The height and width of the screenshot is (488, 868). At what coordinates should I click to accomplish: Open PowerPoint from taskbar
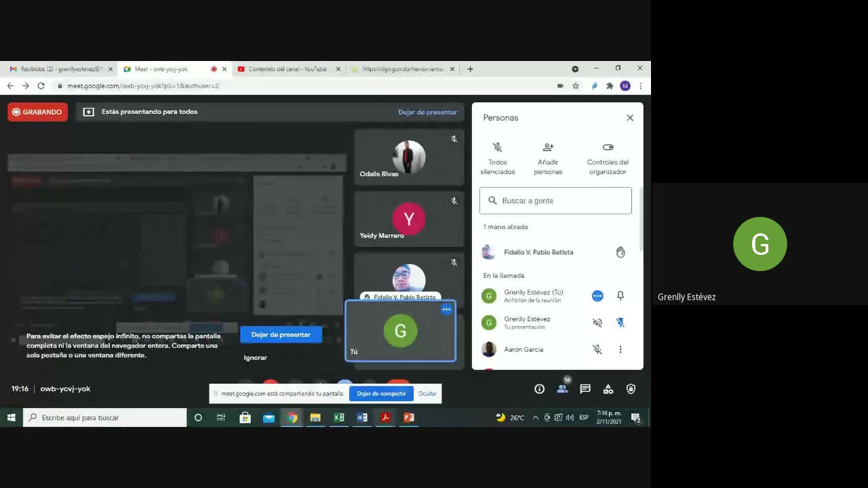click(408, 418)
